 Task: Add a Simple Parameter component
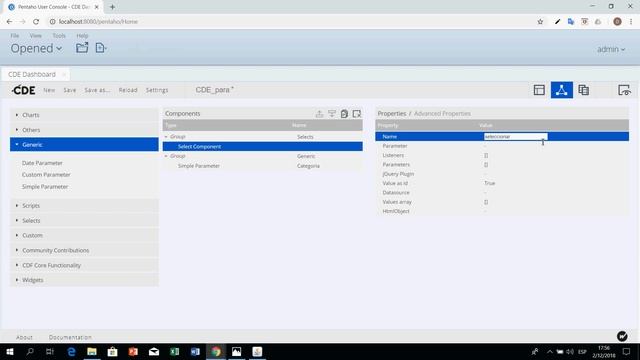tap(45, 187)
